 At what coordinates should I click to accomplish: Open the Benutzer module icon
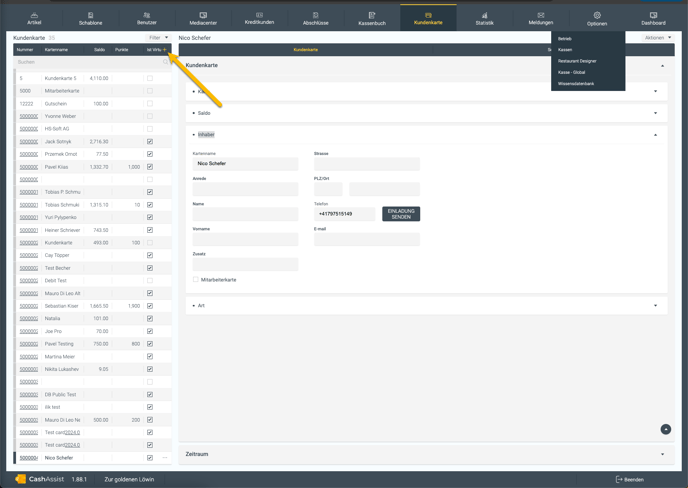click(147, 15)
